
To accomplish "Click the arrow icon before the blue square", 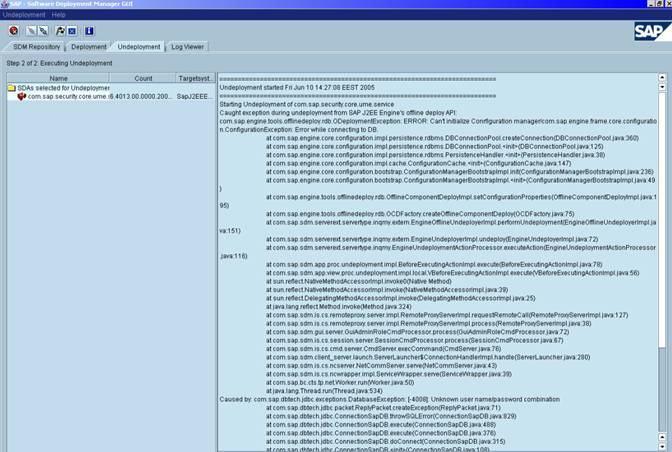I will 59,30.
